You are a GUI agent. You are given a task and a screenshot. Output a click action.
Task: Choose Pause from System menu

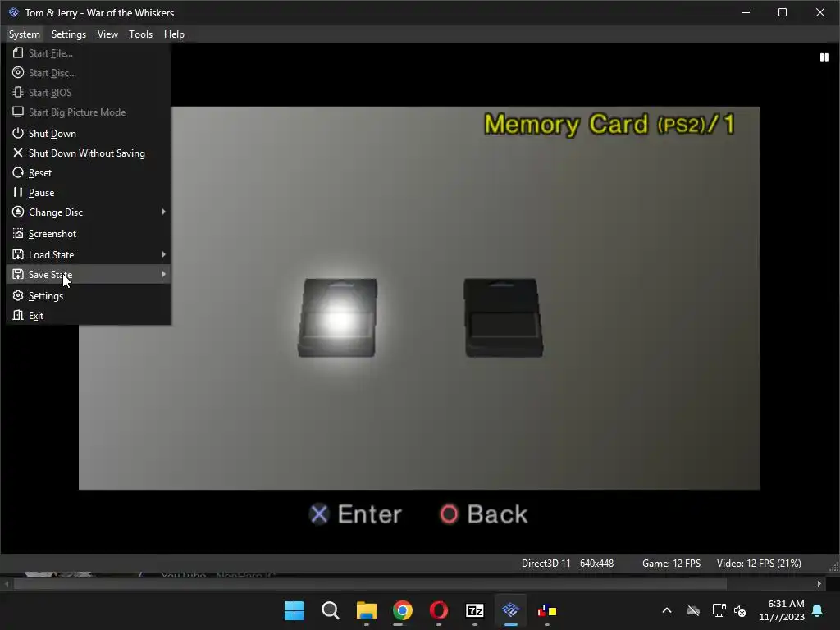click(x=89, y=192)
